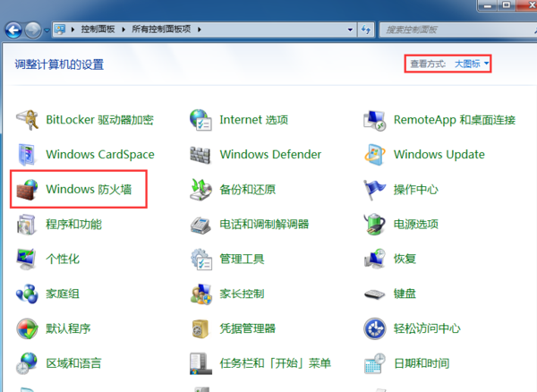This screenshot has width=537, height=392.
Task: Open the 管理工具 text link
Action: [x=242, y=260]
